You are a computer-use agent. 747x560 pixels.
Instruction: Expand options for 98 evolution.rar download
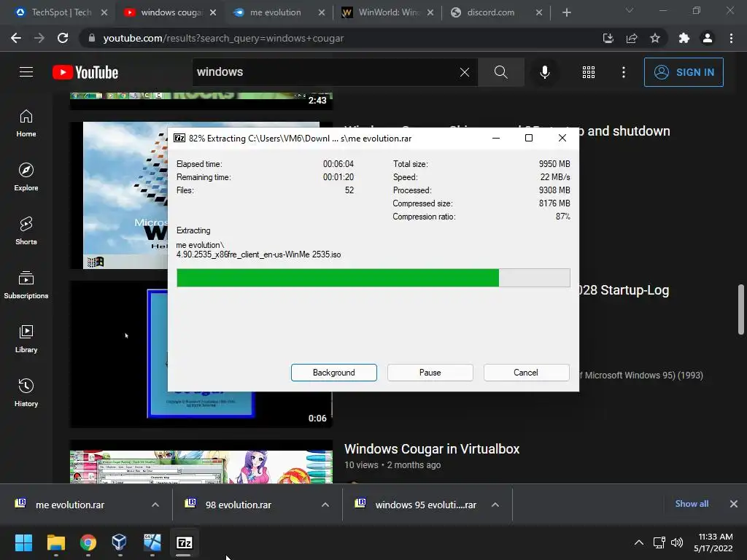325,505
